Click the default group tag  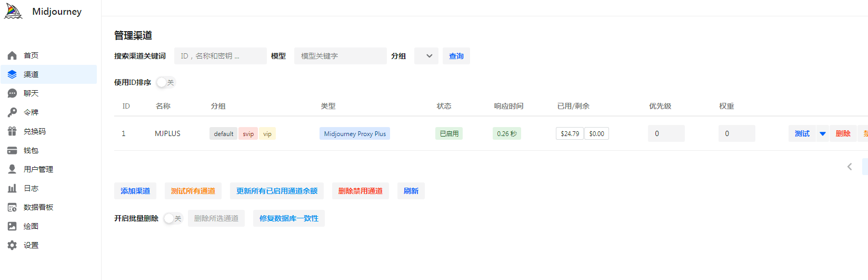pyautogui.click(x=224, y=134)
